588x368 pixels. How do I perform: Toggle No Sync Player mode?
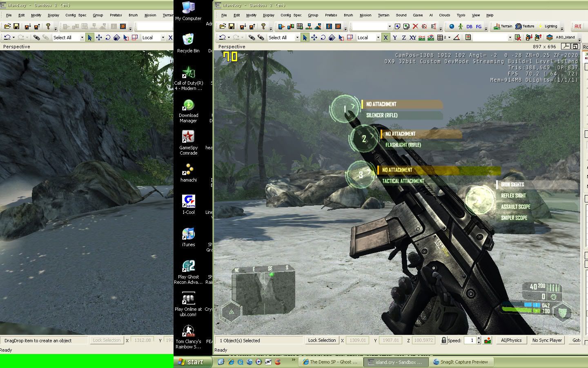pyautogui.click(x=547, y=340)
